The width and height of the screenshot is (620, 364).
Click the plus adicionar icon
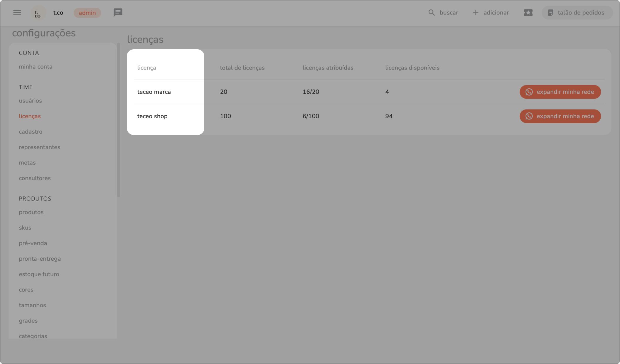[x=475, y=13]
